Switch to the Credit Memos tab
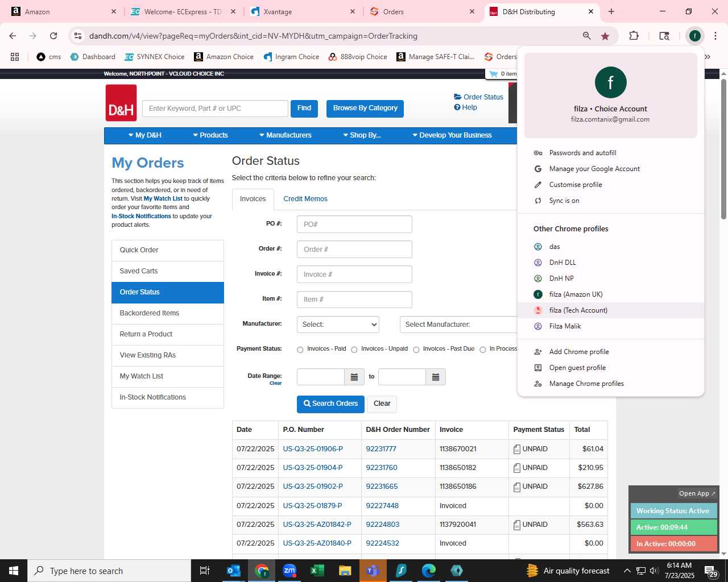The image size is (728, 582). 305,199
